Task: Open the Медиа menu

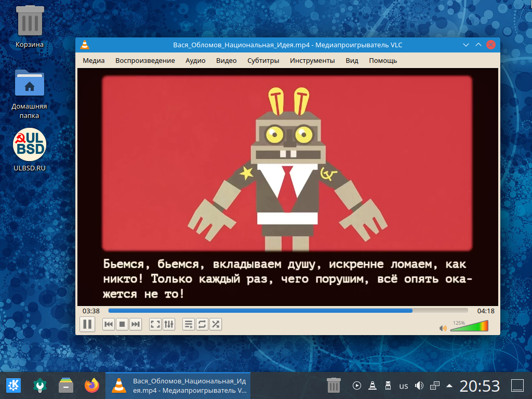Action: pyautogui.click(x=94, y=60)
